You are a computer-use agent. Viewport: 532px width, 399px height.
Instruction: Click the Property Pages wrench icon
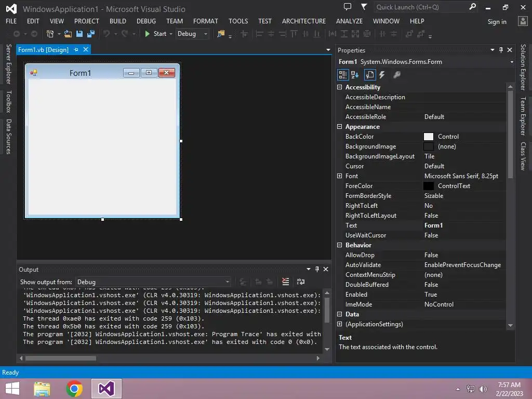click(x=396, y=75)
